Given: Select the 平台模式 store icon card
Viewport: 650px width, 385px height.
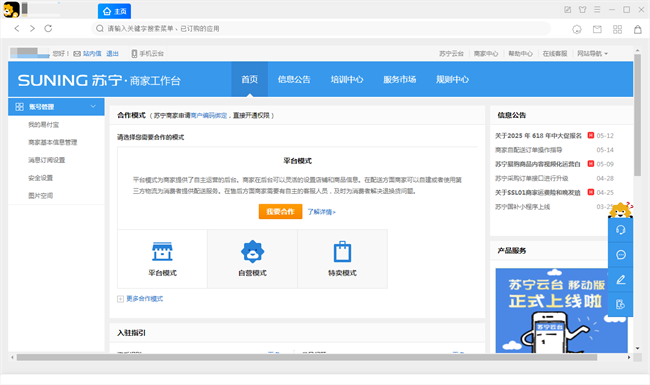Looking at the screenshot, I should (162, 259).
